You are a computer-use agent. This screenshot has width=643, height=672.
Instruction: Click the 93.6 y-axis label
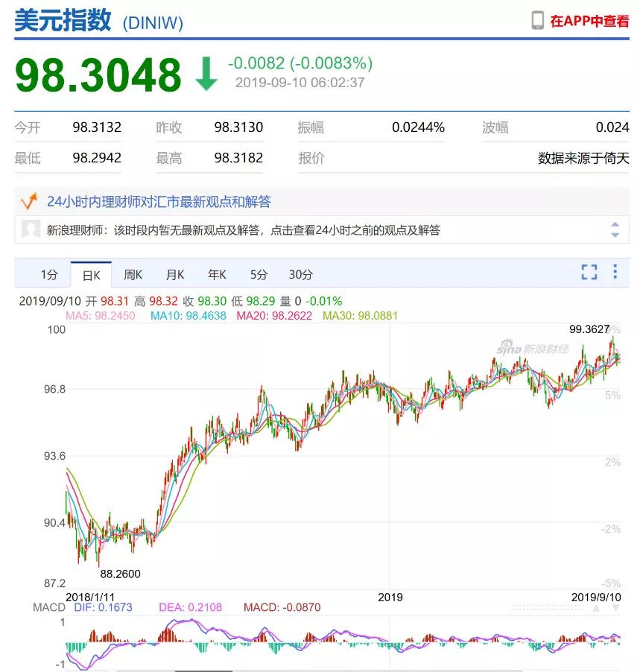(x=55, y=456)
